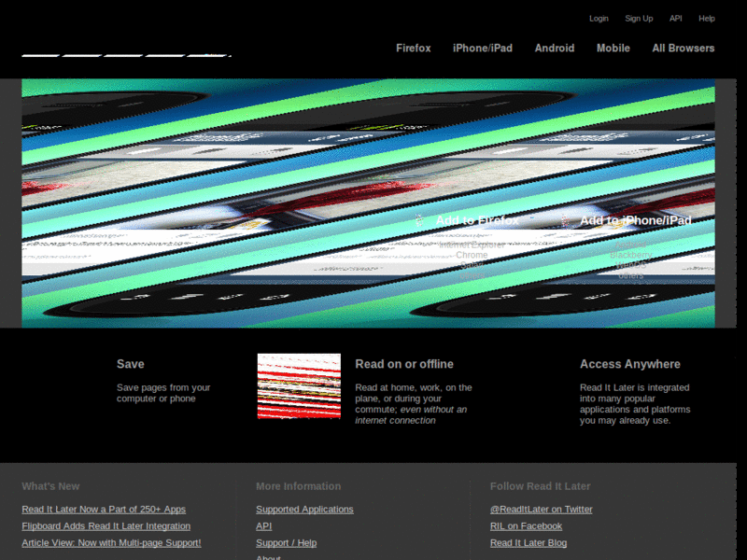
Task: Click the Add to Firefox button
Action: (x=477, y=220)
